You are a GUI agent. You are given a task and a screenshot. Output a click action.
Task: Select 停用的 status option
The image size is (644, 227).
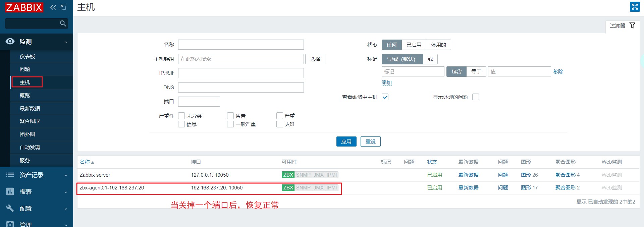[438, 45]
